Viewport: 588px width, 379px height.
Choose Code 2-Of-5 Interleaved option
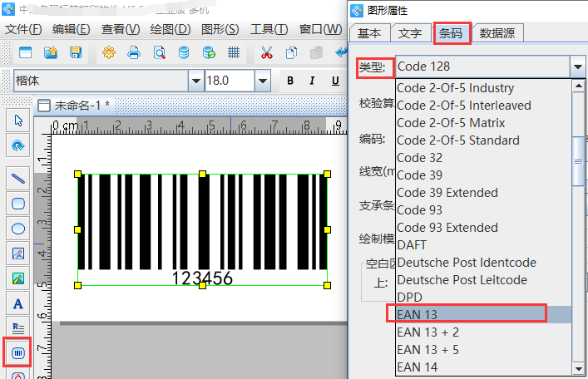click(484, 106)
